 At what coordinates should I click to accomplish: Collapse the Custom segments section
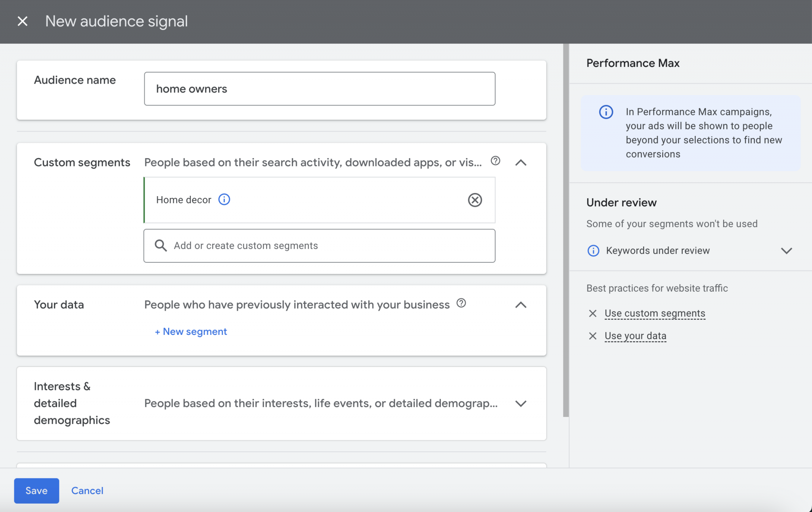point(521,162)
